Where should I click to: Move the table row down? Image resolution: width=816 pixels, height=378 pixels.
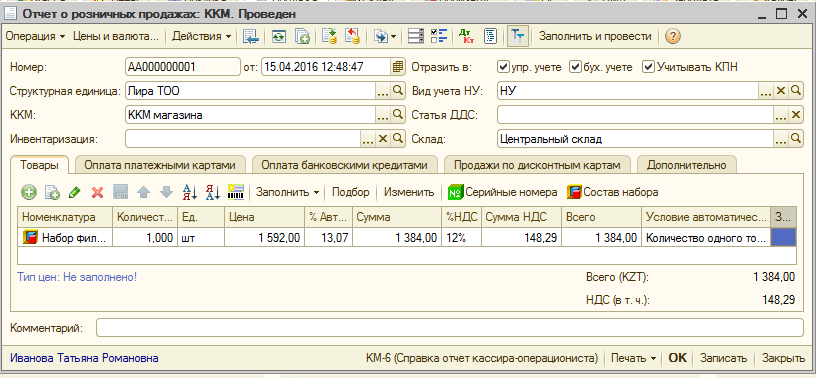coord(166,192)
